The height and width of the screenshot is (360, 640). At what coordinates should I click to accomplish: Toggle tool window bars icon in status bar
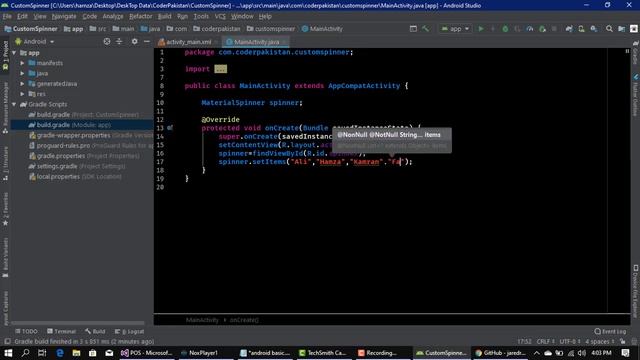[x=7, y=342]
